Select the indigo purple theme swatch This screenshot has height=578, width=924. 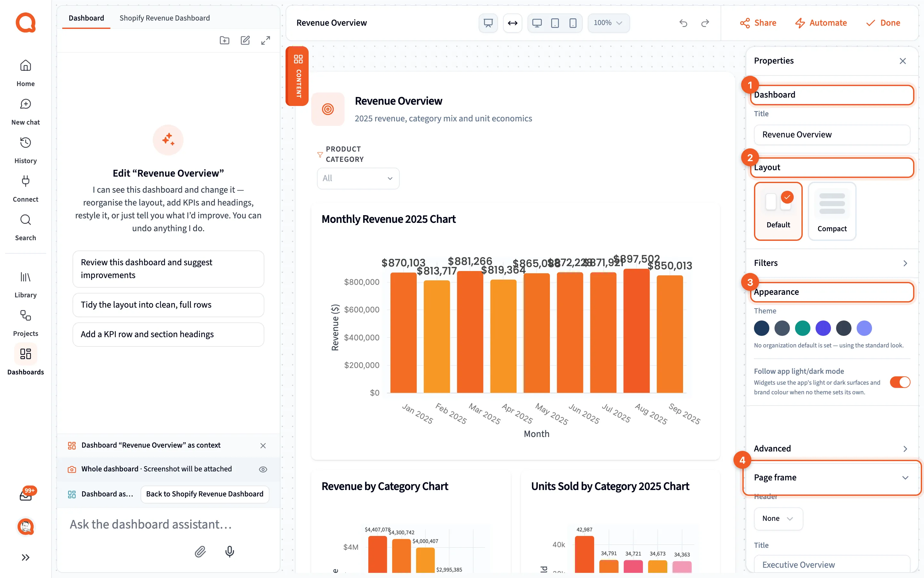coord(823,328)
